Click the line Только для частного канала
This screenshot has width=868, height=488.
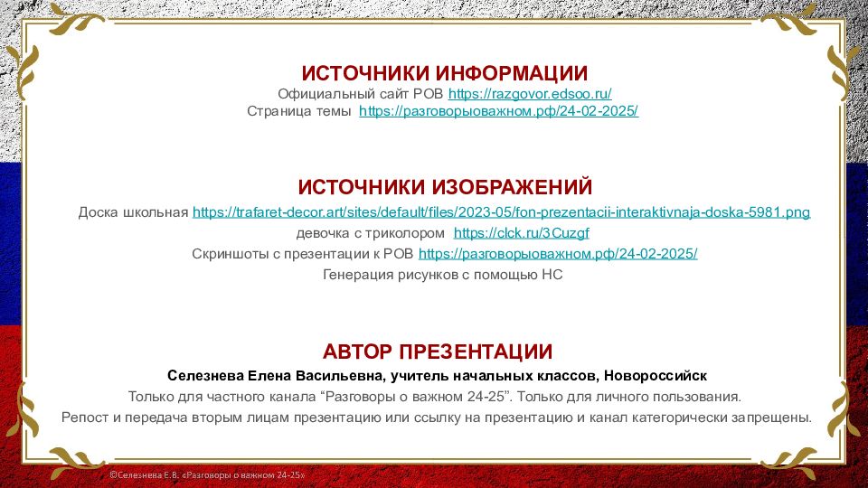tap(435, 396)
